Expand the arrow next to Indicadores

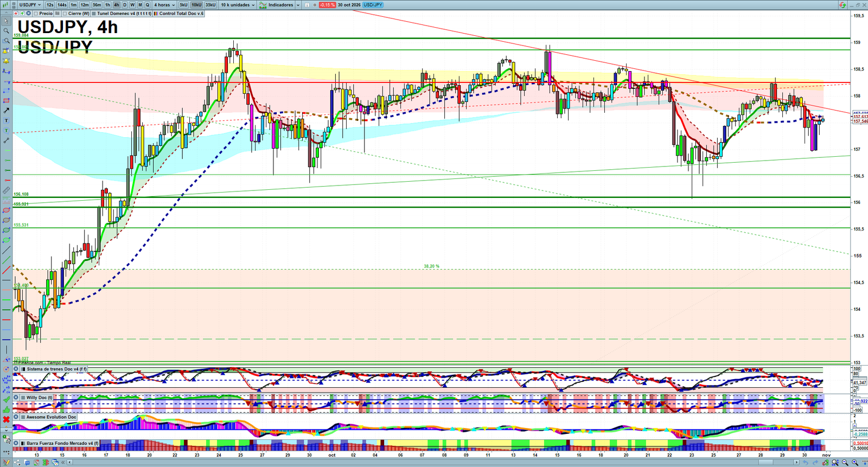(x=298, y=5)
